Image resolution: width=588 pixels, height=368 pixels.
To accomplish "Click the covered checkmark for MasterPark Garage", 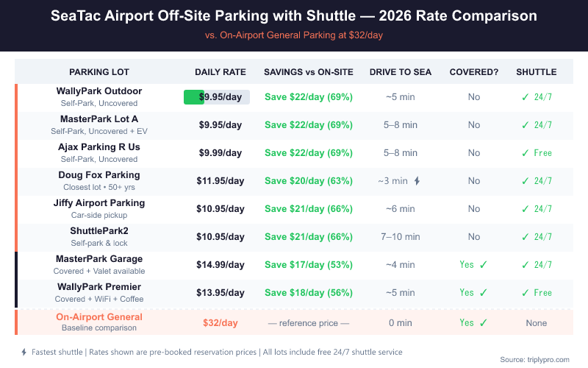I will click(483, 265).
